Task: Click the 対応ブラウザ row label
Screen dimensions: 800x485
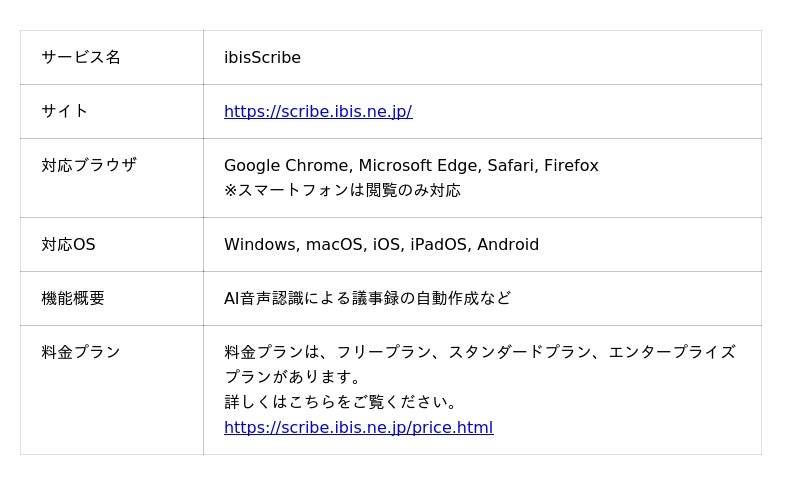Action: [x=89, y=165]
